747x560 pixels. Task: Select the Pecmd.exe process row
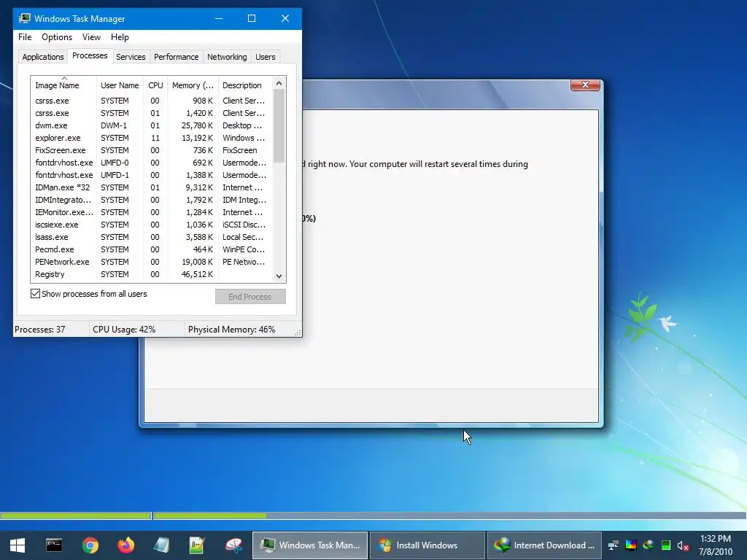click(152, 249)
